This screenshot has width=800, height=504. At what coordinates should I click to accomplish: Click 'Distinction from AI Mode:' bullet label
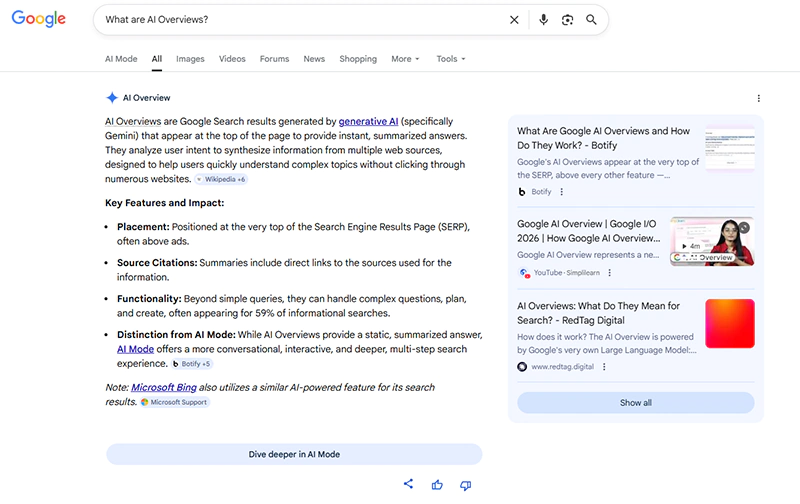pos(176,335)
